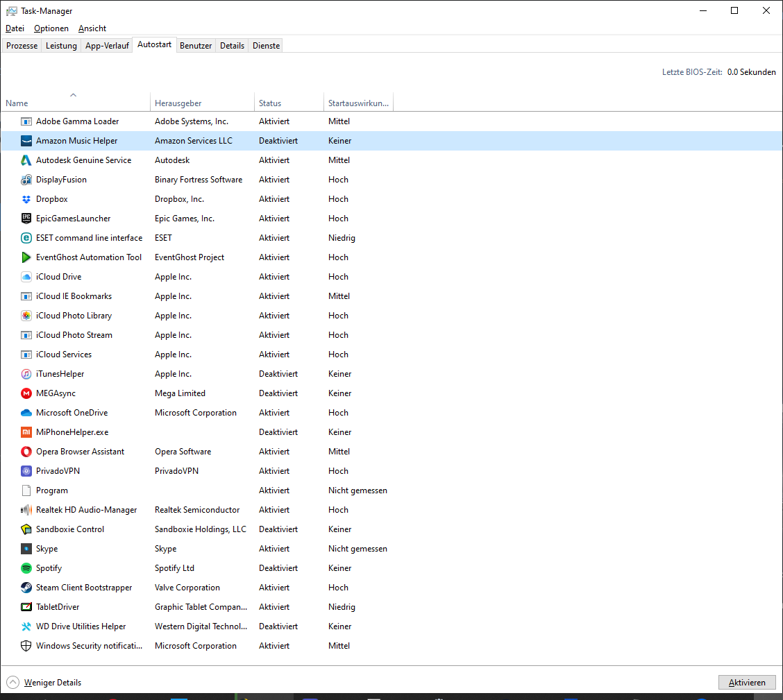The width and height of the screenshot is (783, 700).
Task: Switch to the Leistung tab
Action: click(61, 45)
